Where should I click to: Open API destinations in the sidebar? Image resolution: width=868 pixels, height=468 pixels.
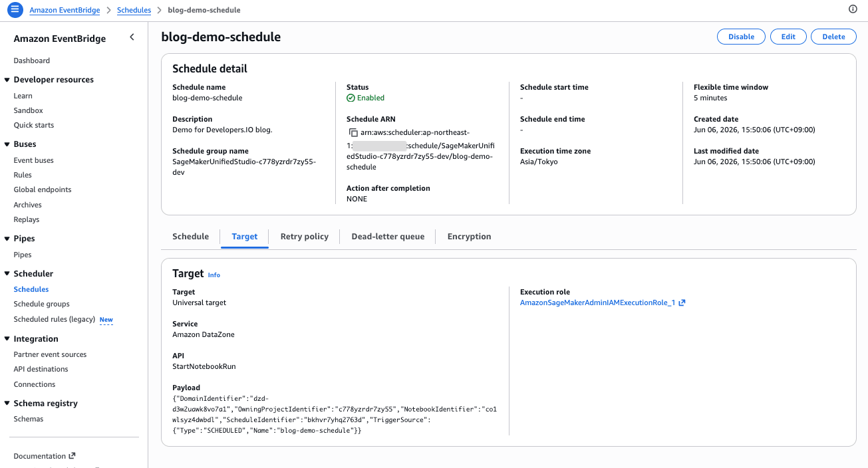pos(41,369)
